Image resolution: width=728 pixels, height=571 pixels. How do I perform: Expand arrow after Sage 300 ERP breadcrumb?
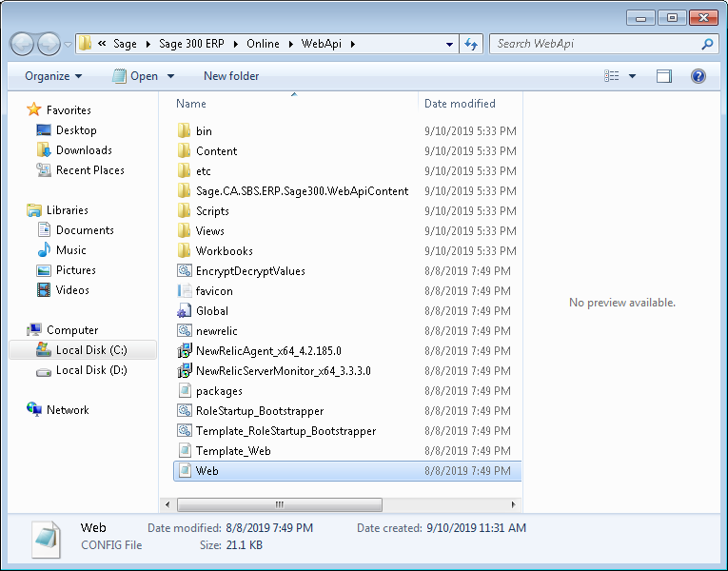(236, 44)
